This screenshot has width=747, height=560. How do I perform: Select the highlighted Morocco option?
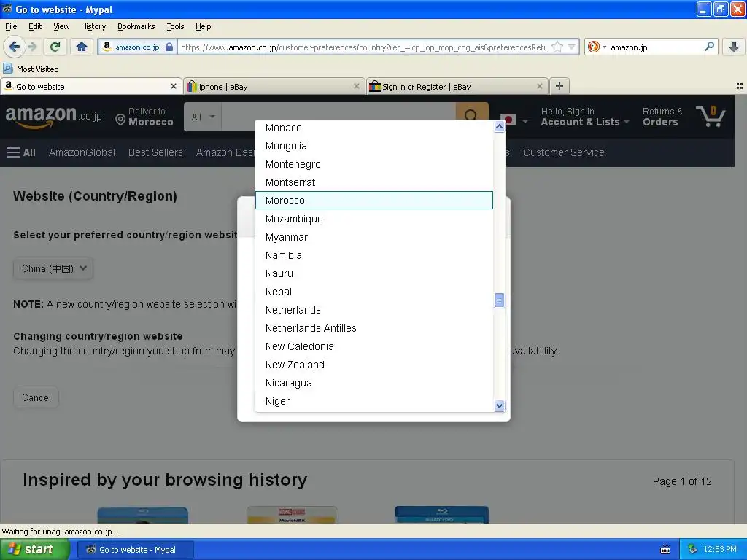374,201
